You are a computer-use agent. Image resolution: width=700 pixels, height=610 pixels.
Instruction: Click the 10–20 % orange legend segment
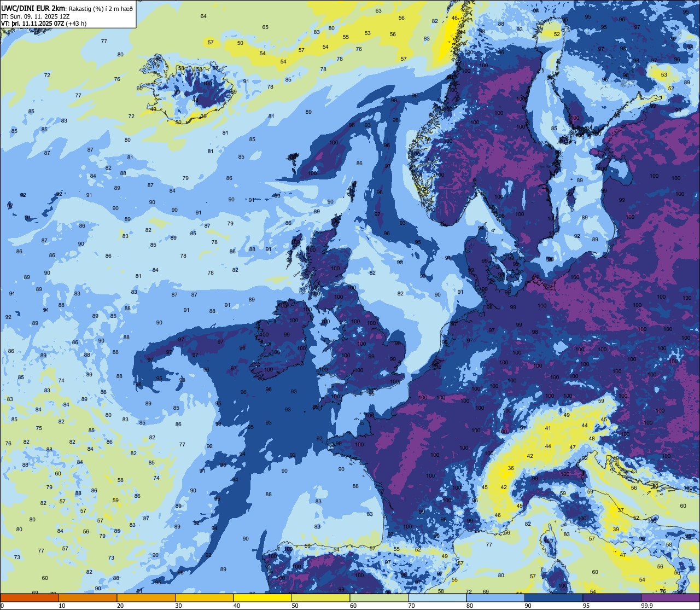point(87,597)
